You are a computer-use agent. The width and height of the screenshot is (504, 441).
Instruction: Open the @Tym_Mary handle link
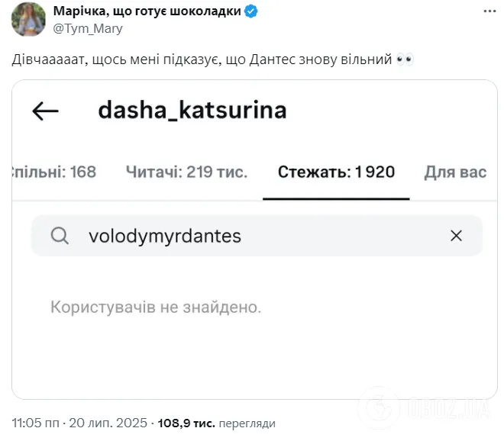(88, 28)
